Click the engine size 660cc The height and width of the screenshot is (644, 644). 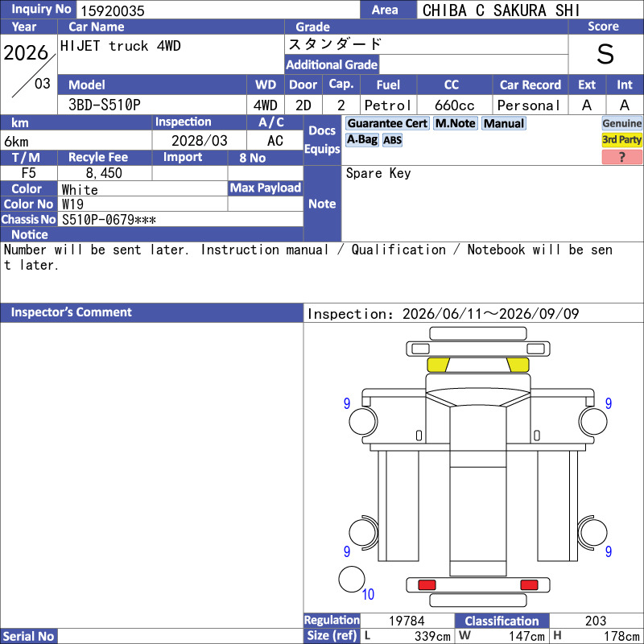pyautogui.click(x=454, y=105)
